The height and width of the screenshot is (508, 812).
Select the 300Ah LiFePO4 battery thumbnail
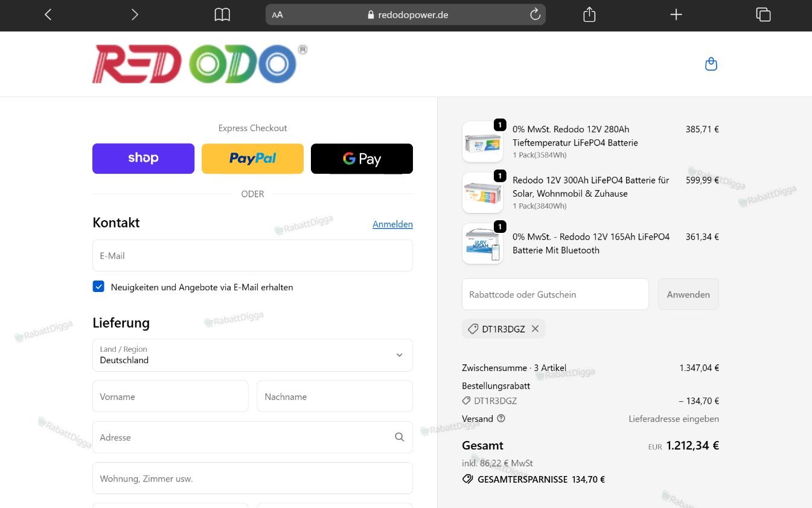pos(482,192)
